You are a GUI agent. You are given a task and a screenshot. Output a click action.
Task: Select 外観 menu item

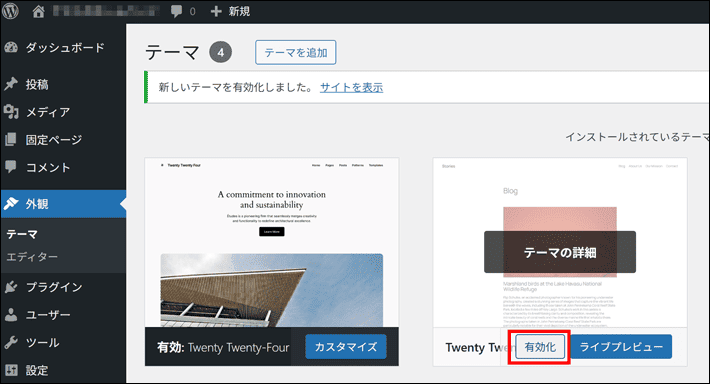[x=63, y=204]
